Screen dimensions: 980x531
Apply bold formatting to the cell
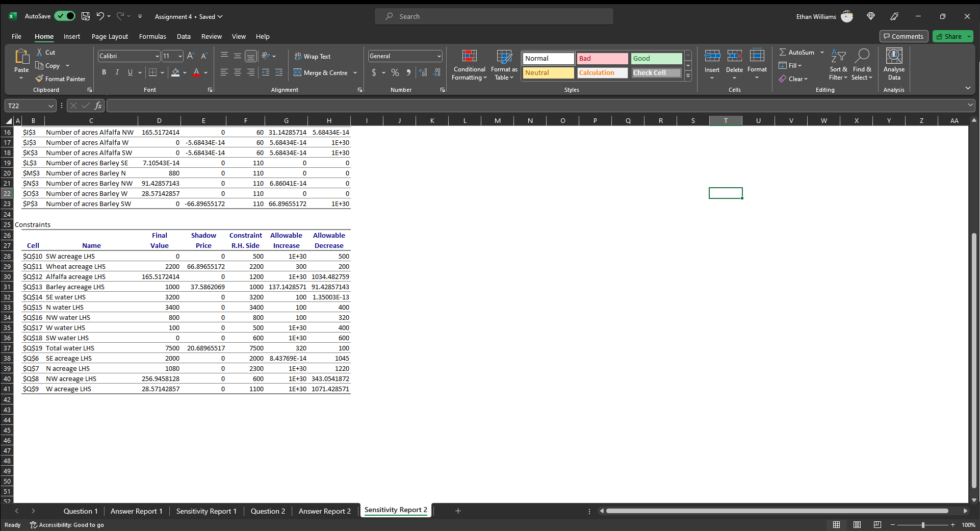pos(104,72)
